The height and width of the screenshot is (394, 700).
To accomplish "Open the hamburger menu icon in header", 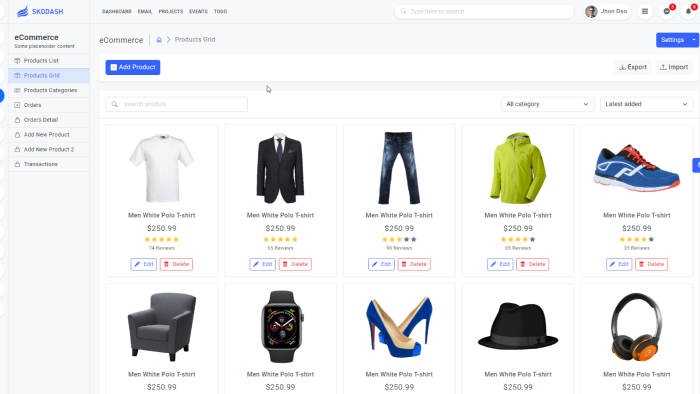I will point(645,12).
